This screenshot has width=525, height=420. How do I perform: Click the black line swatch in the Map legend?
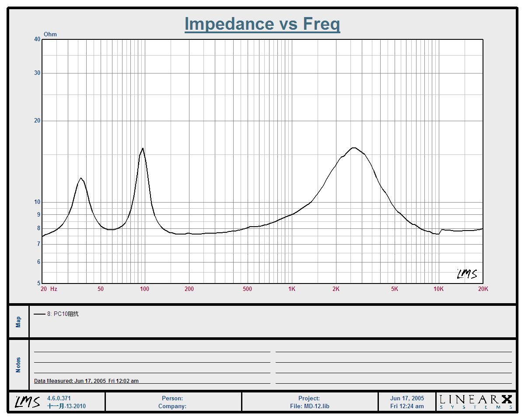(x=39, y=314)
